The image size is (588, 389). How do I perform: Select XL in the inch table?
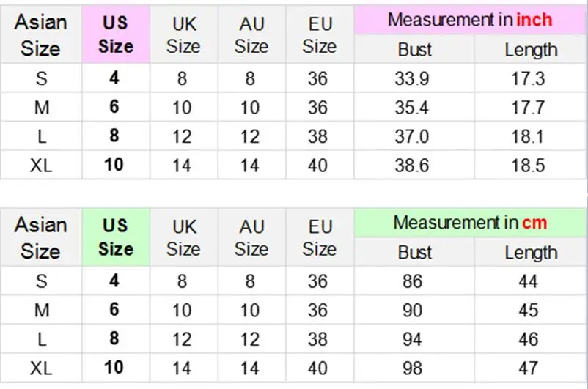click(x=41, y=166)
